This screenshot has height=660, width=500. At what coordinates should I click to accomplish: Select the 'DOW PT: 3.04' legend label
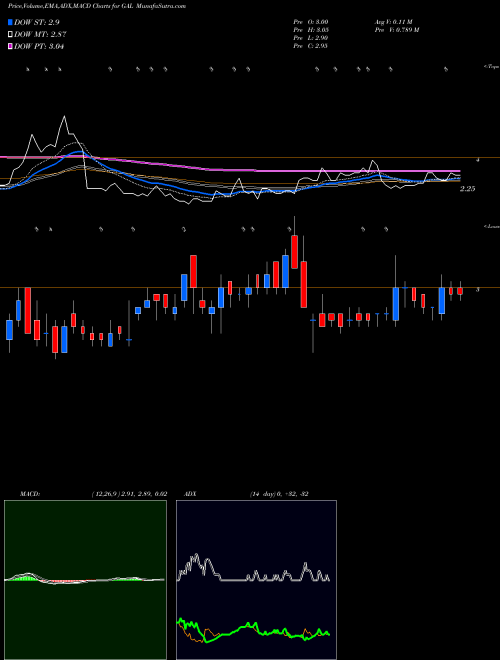click(x=39, y=46)
